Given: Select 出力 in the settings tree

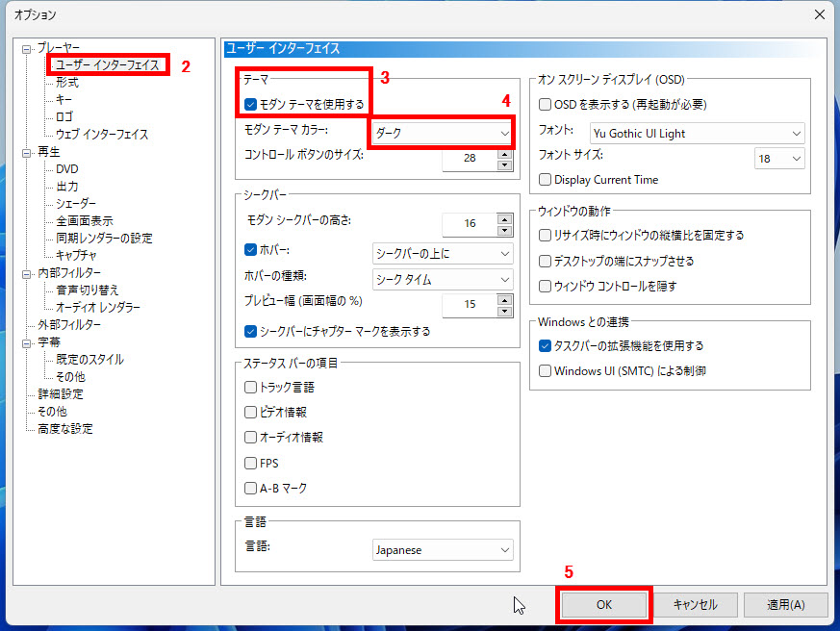Looking at the screenshot, I should pos(67,187).
